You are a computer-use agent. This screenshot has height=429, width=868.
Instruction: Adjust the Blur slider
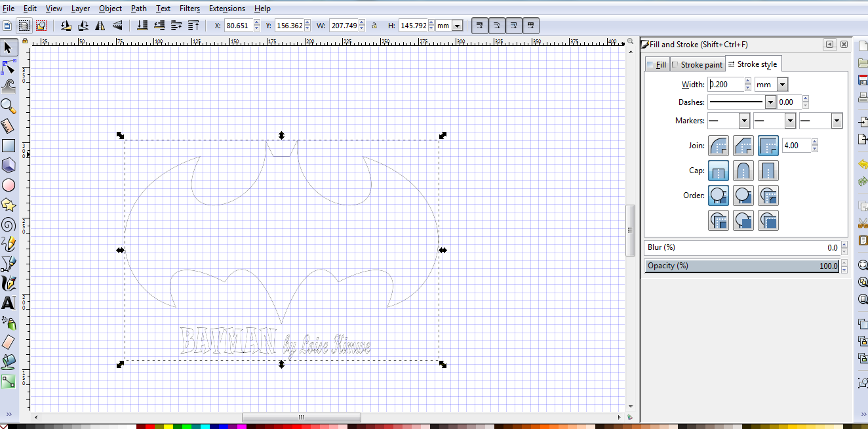point(741,247)
